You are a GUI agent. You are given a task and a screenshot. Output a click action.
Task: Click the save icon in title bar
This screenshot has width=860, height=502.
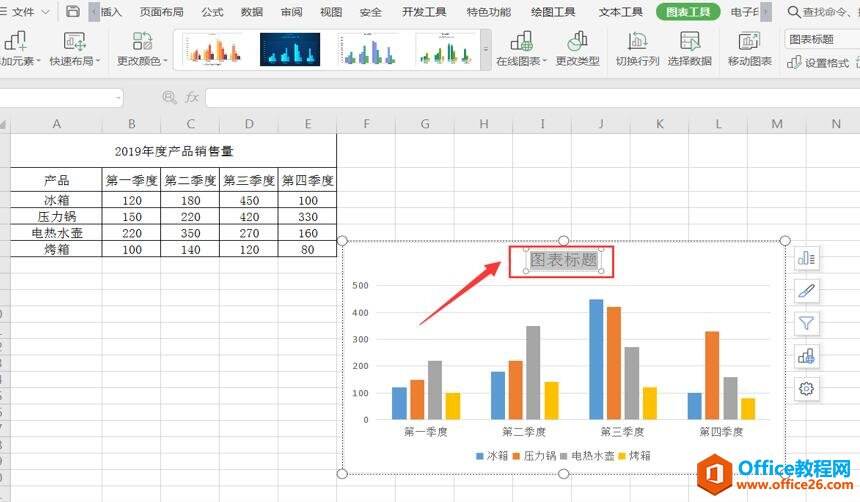[x=72, y=11]
